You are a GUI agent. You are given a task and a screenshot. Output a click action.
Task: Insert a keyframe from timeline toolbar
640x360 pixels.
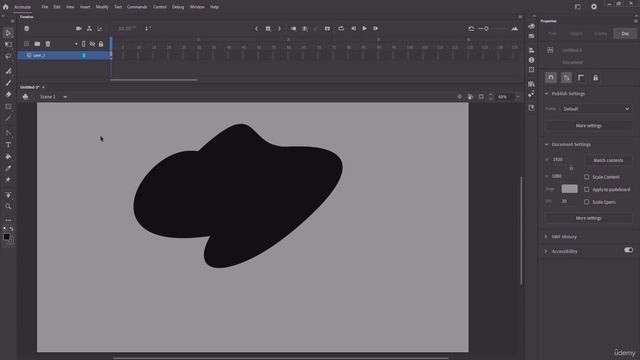268,29
